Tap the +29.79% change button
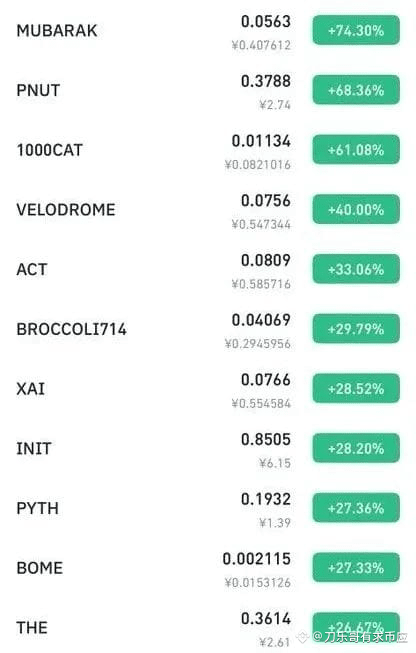The width and height of the screenshot is (416, 653). (356, 329)
